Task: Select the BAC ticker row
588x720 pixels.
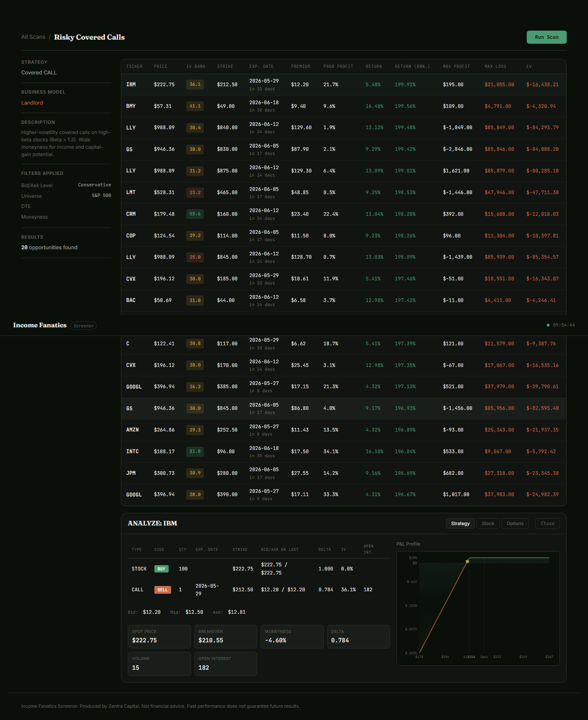Action: point(344,300)
